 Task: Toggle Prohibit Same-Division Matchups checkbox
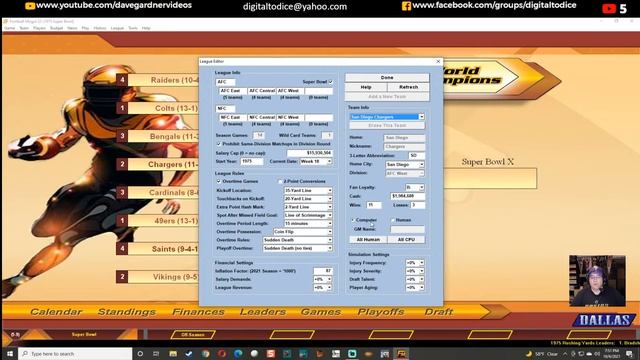click(x=219, y=144)
